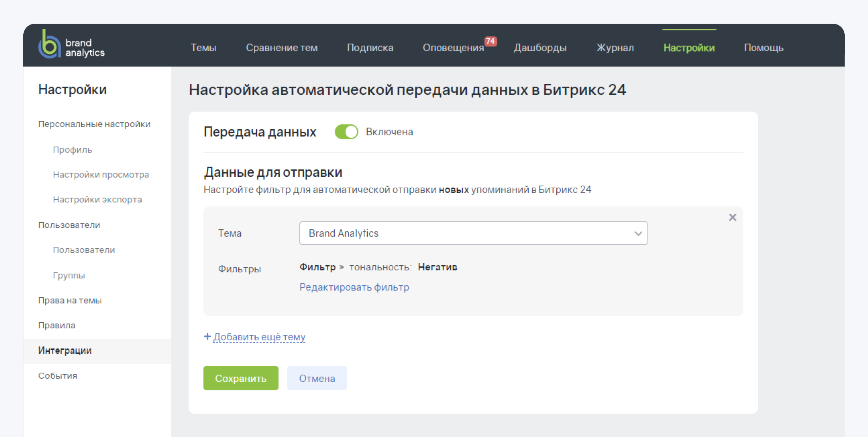Click the тональность: filter label
The width and height of the screenshot is (868, 437).
380,267
